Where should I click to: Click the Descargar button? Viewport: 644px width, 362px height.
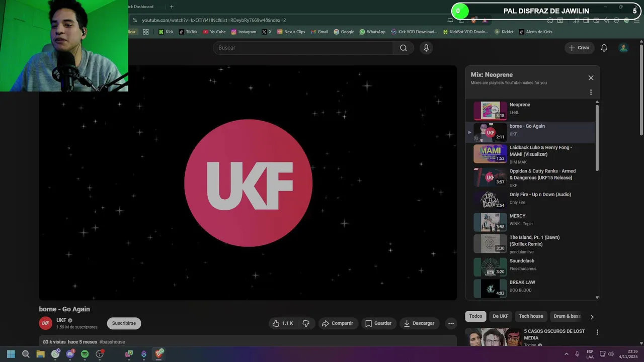click(419, 323)
